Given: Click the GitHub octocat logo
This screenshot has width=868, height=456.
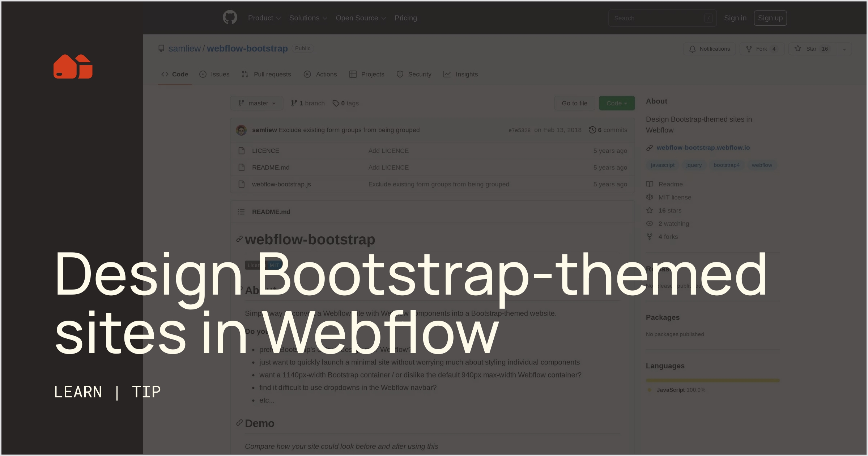Looking at the screenshot, I should click(x=230, y=18).
